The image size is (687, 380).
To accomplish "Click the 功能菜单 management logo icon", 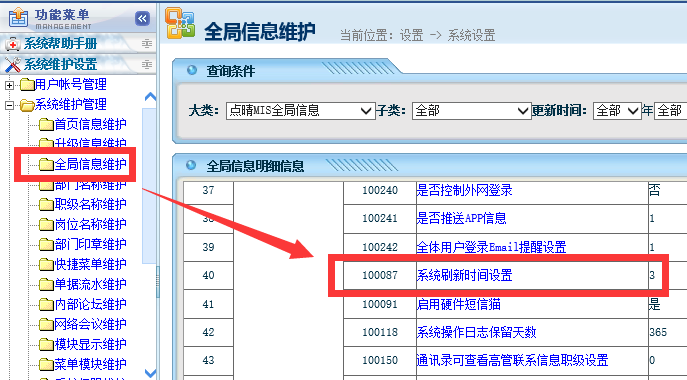I will pos(18,18).
